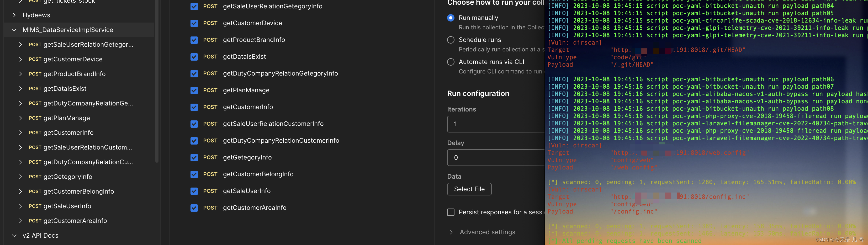This screenshot has width=868, height=245.
Task: Expand getGetegoryInfo request in sidebar
Action: [20, 177]
